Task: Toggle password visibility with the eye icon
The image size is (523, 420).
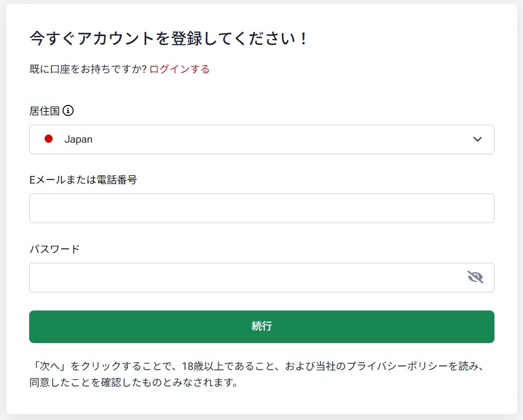Action: [475, 277]
